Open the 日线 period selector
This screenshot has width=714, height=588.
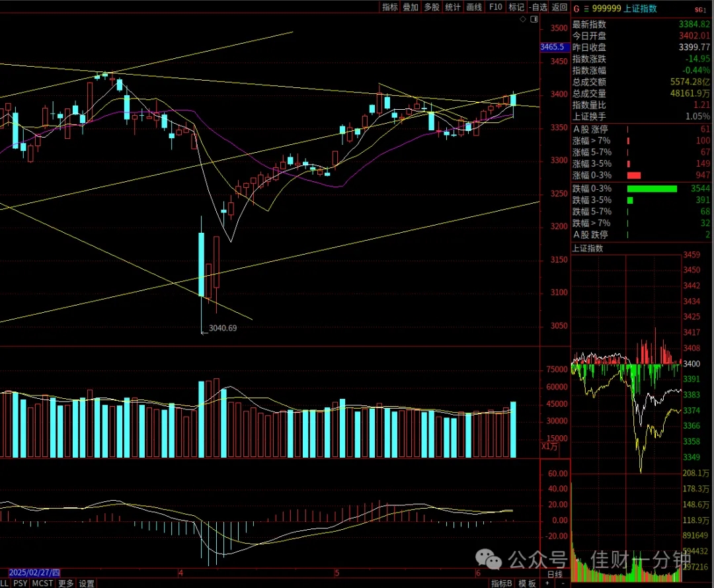555,574
